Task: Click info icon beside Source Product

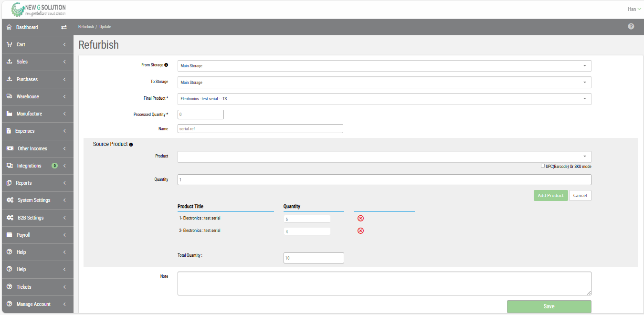Action: [131, 144]
